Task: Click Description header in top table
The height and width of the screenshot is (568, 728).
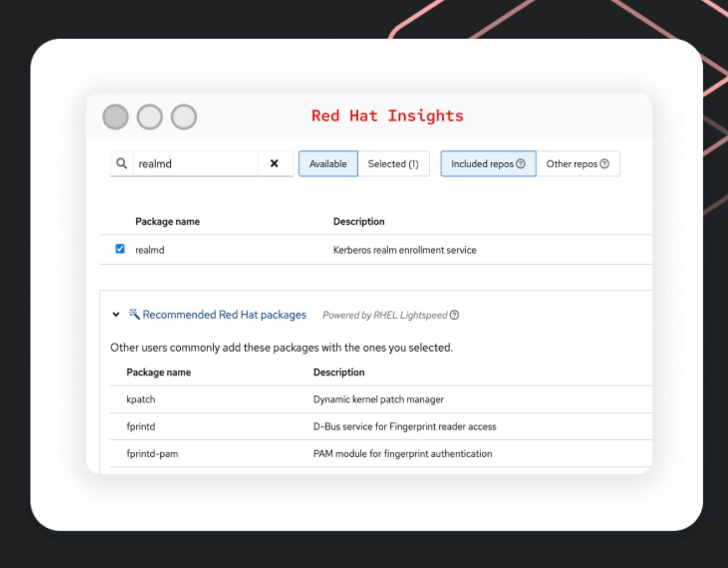Action: (359, 222)
